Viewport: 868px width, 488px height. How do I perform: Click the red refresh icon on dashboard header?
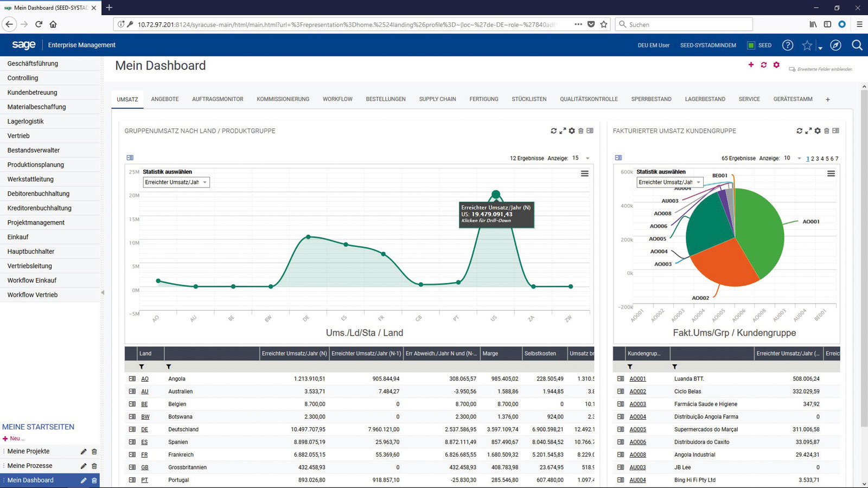tap(763, 65)
